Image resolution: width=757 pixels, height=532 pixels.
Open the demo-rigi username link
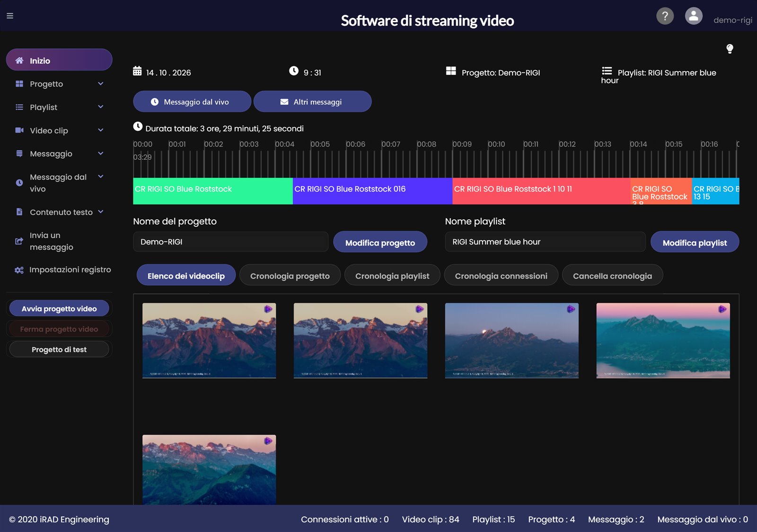pos(732,20)
